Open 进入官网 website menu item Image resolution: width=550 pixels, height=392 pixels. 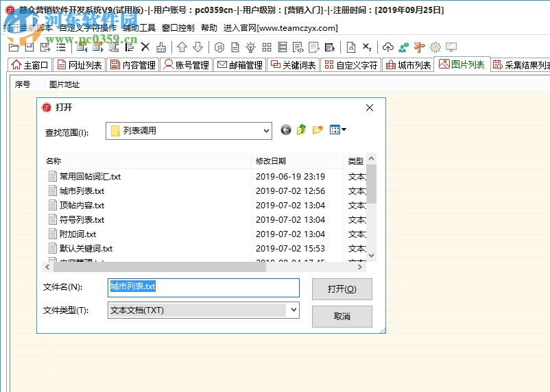(280, 27)
